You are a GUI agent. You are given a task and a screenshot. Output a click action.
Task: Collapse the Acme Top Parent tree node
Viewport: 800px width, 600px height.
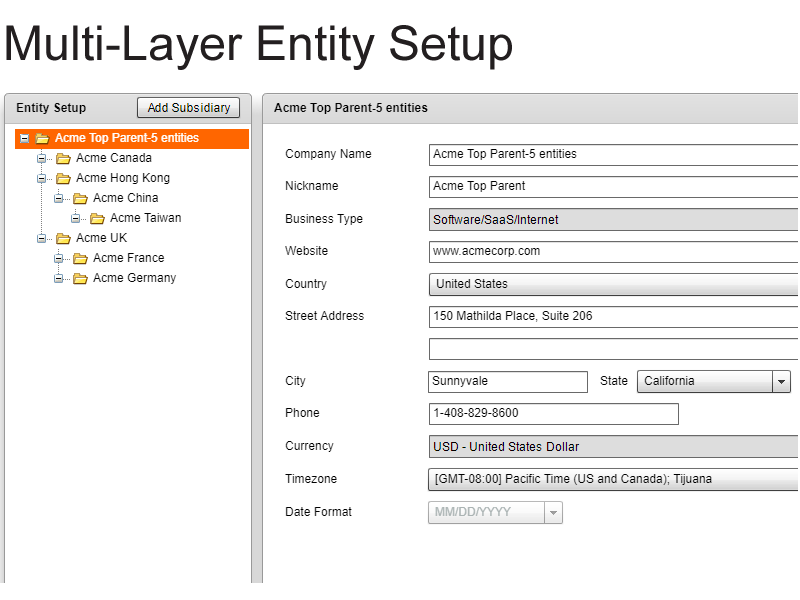click(x=24, y=138)
